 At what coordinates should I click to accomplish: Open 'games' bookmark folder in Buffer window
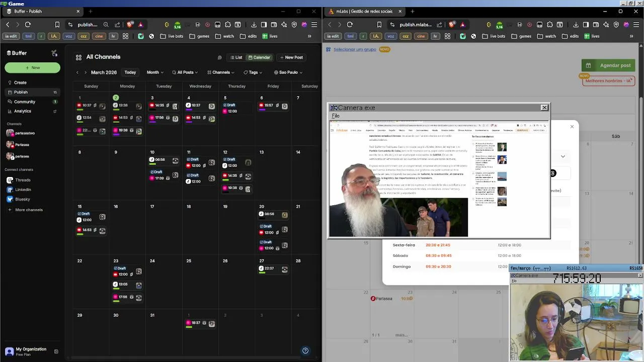coord(199,36)
